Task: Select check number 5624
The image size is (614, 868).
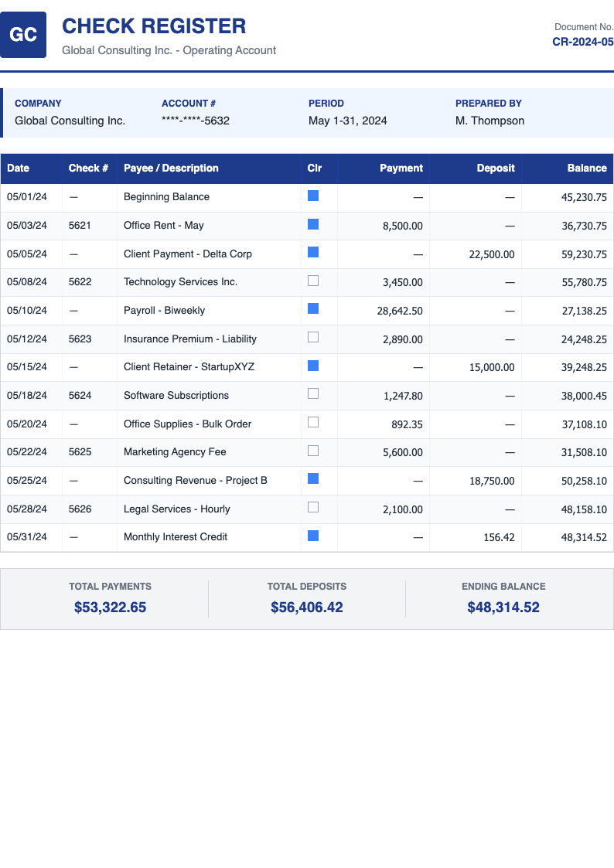Action: (x=80, y=395)
